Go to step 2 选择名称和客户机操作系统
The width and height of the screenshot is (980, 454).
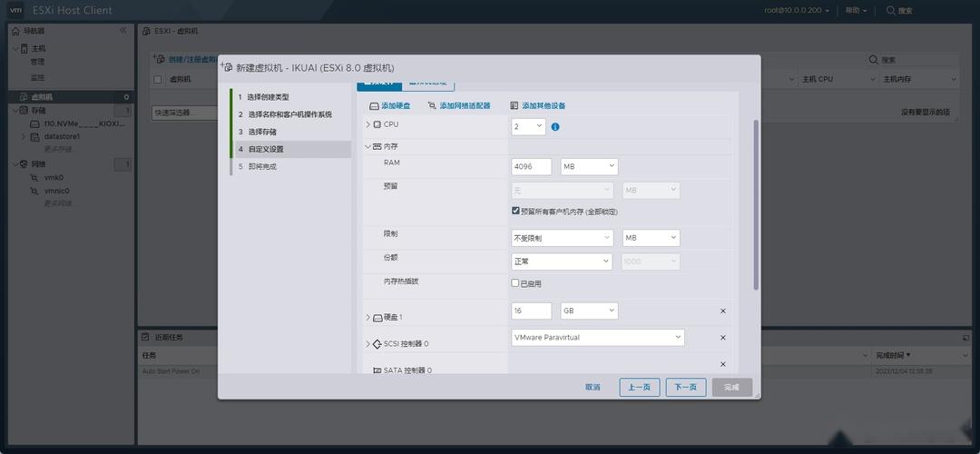point(290,114)
